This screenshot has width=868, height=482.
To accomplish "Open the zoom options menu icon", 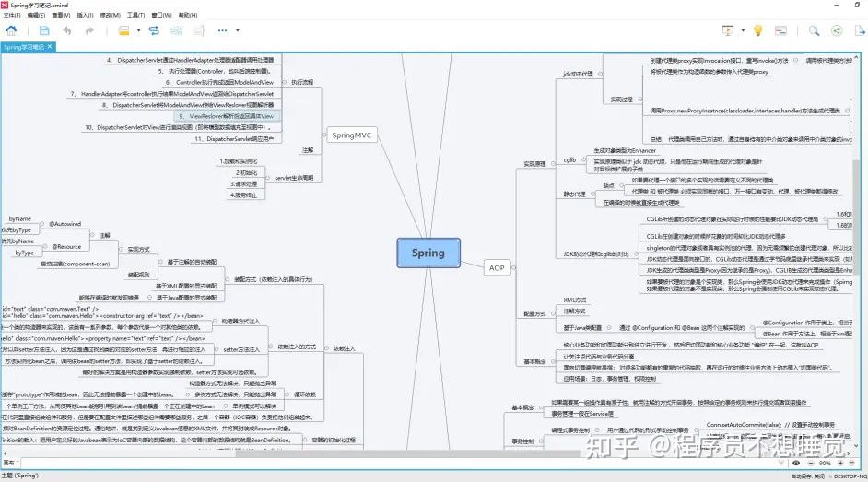I will click(852, 463).
